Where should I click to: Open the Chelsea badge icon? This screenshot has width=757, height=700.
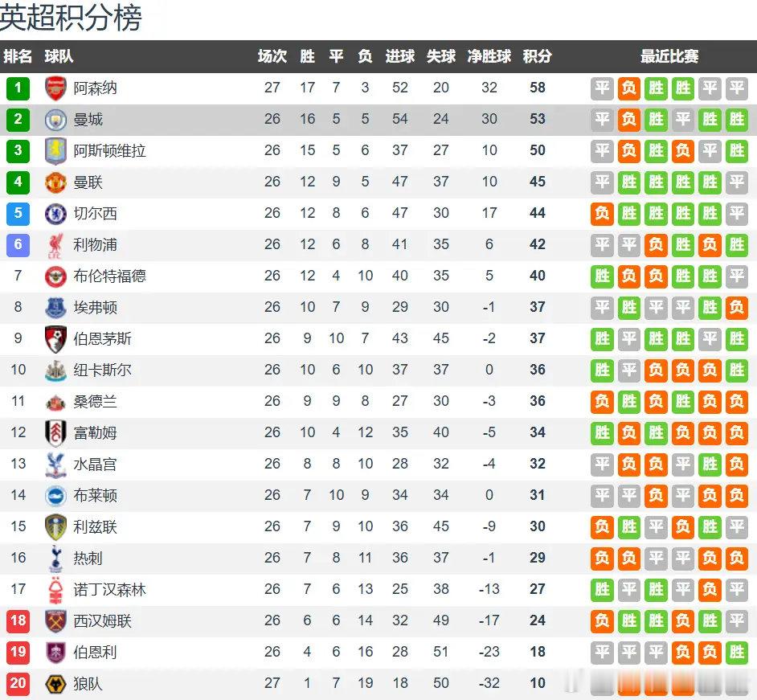55,214
